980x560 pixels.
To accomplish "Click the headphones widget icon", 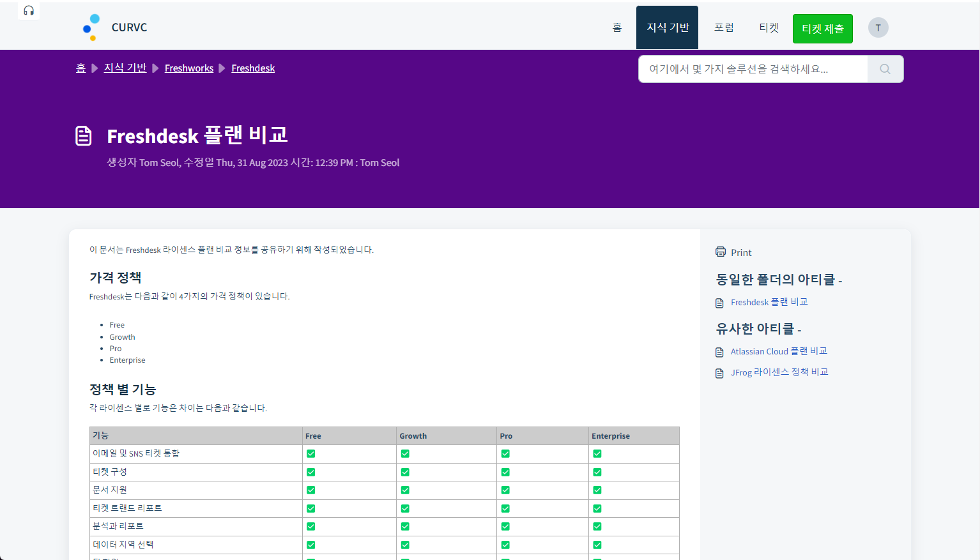I will click(29, 10).
